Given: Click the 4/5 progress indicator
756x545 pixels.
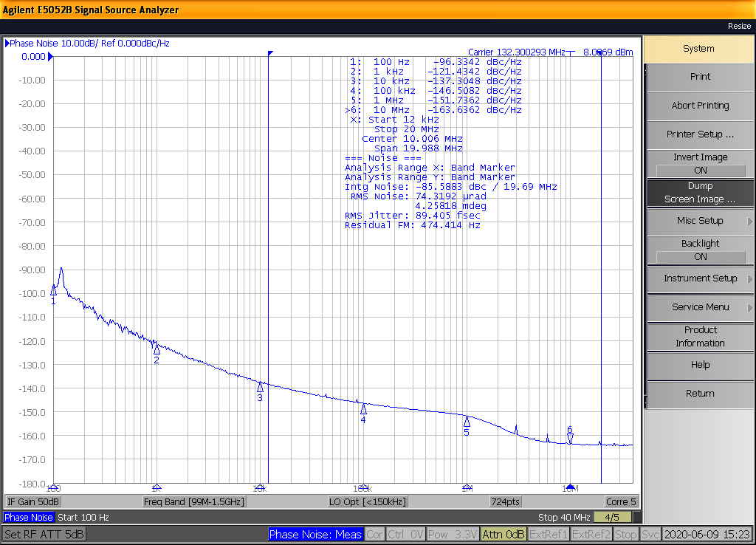Looking at the screenshot, I should [x=612, y=518].
